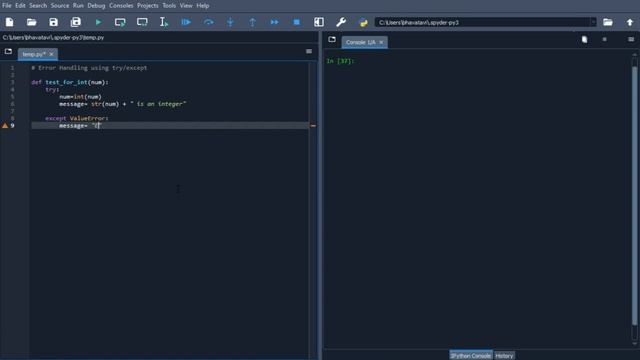640x360 pixels.
Task: Interrupt the kernel with the console stop icon
Action: tap(604, 39)
